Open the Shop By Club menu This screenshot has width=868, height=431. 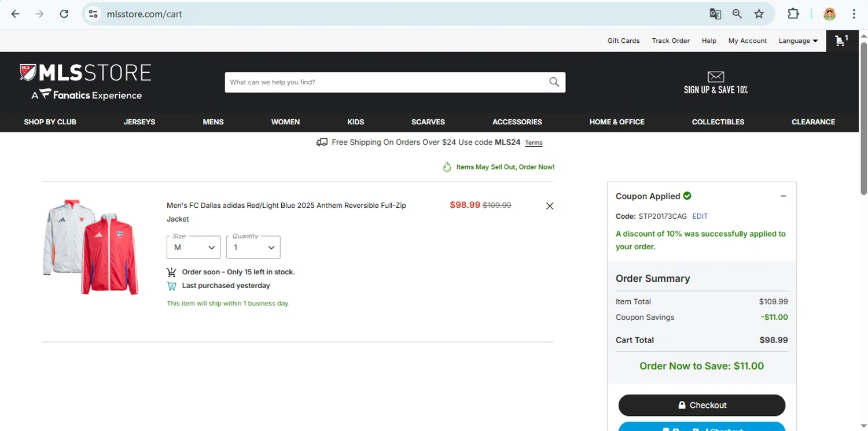point(50,121)
